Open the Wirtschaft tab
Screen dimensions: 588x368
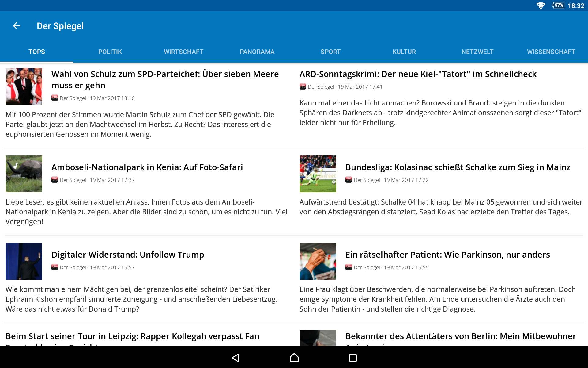tap(183, 52)
